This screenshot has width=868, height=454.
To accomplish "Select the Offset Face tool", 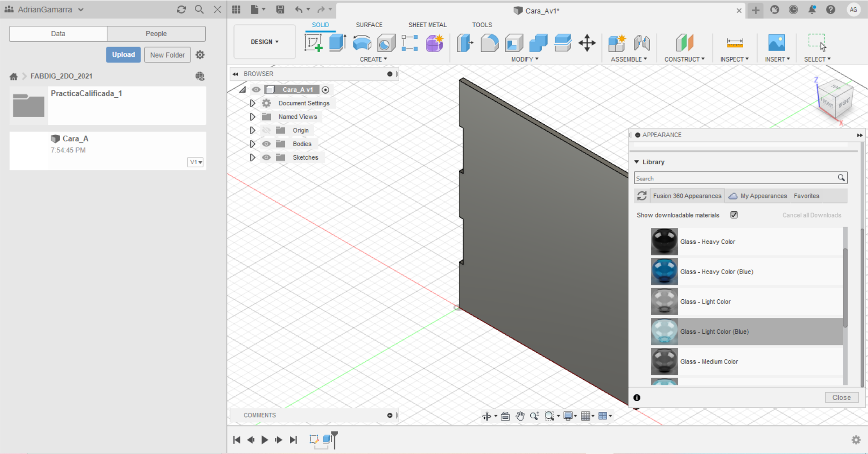I will point(562,43).
